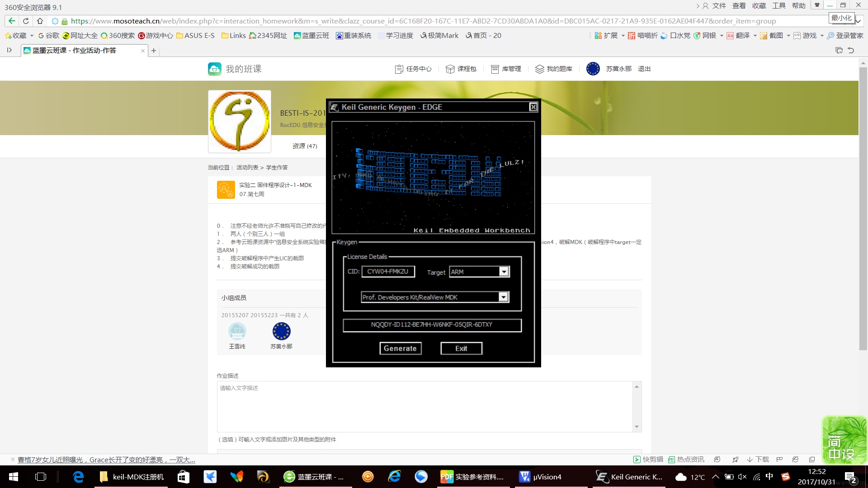
Task: Expand the Prof. Developers Kit/RealView MDK dropdown
Action: coord(503,297)
